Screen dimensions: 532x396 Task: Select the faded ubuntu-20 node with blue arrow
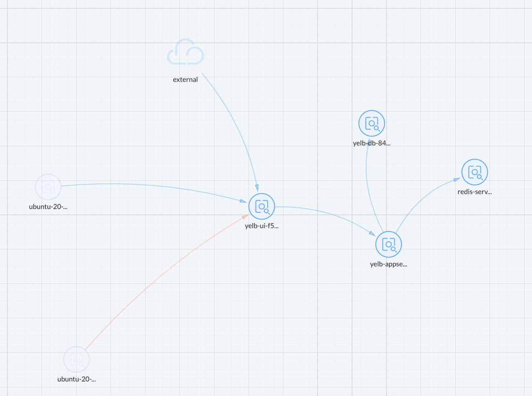(x=48, y=187)
